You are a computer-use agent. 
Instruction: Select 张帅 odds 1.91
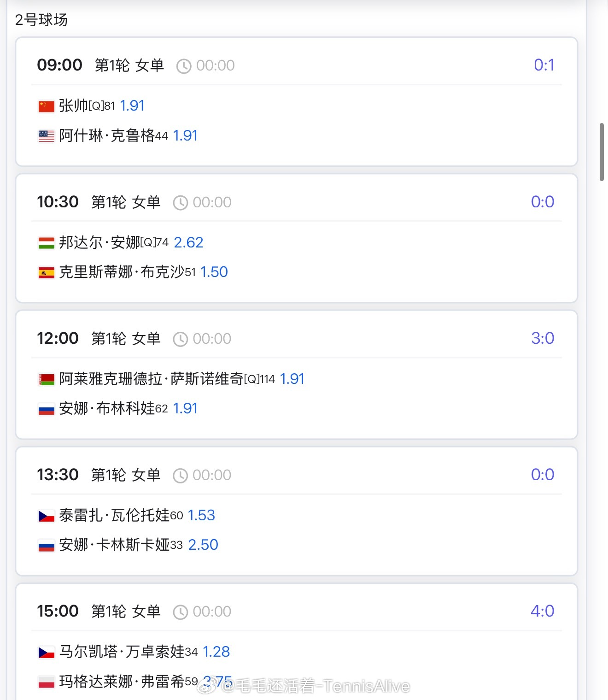[132, 106]
